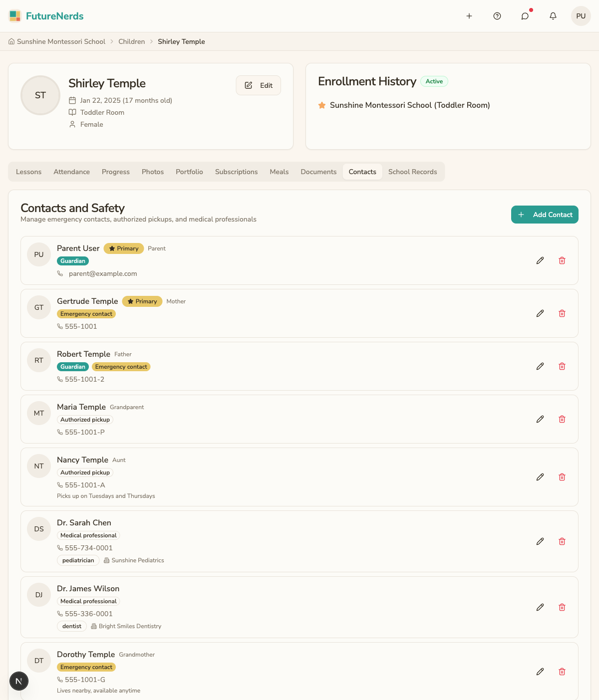Click Bright Smiles Dentistry label

[x=130, y=626]
